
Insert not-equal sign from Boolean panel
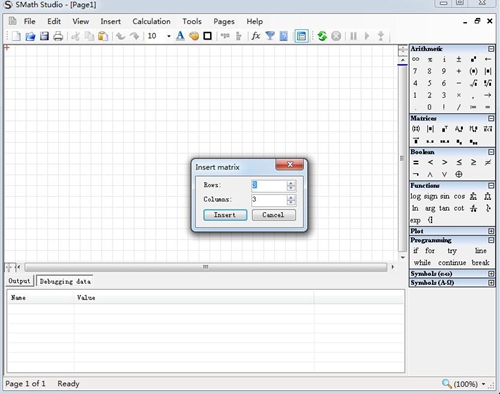click(488, 162)
